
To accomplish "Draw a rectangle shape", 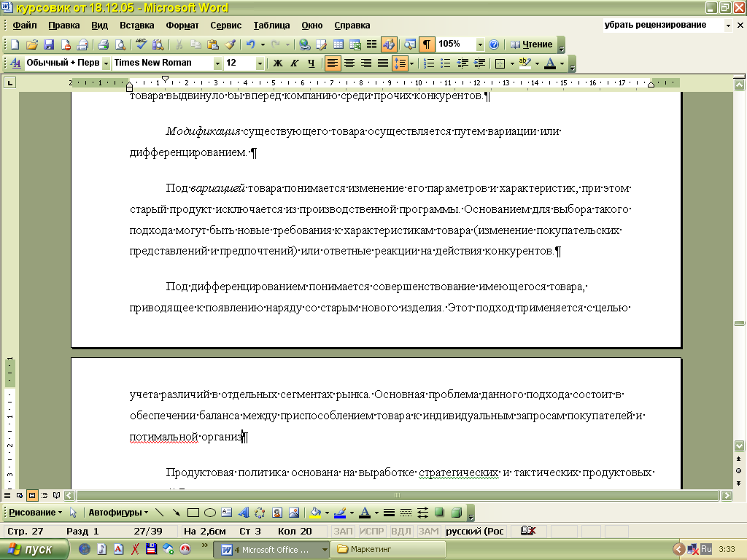I will pyautogui.click(x=193, y=513).
